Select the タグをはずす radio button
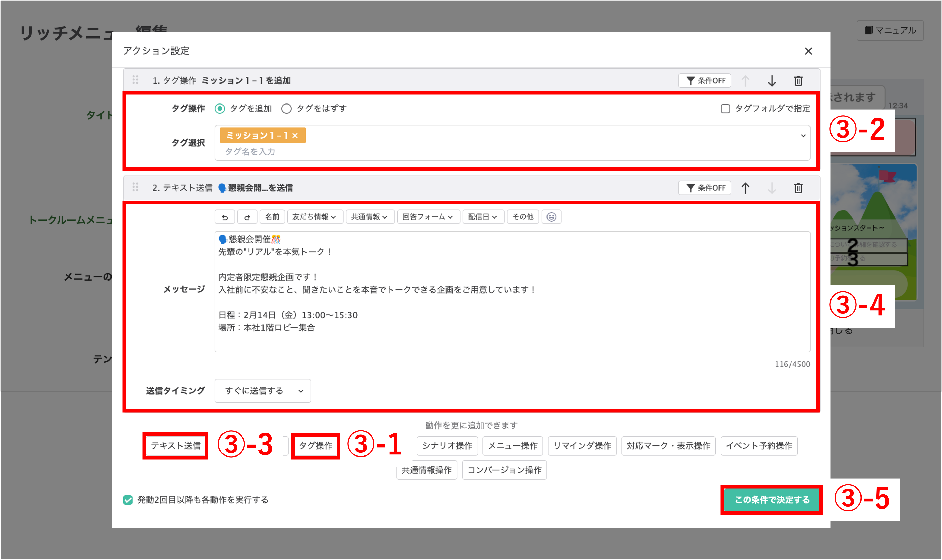The width and height of the screenshot is (942, 560). coord(287,109)
